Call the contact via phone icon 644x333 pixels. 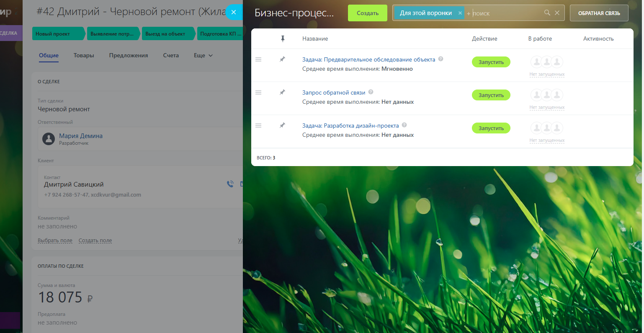[230, 184]
